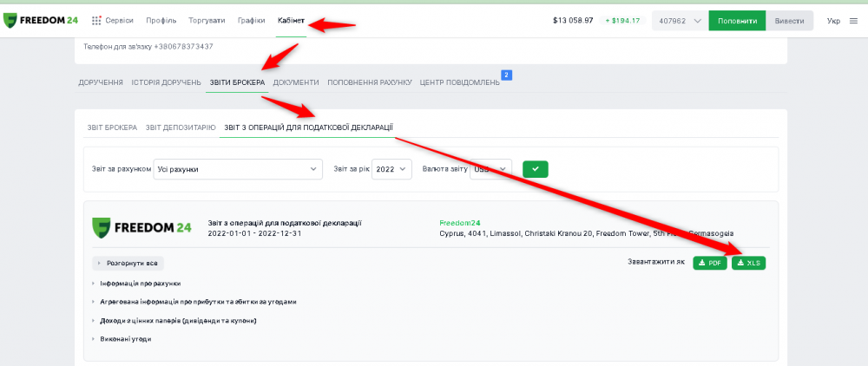Click the Поповнити button
Image resolution: width=868 pixels, height=366 pixels.
[737, 21]
